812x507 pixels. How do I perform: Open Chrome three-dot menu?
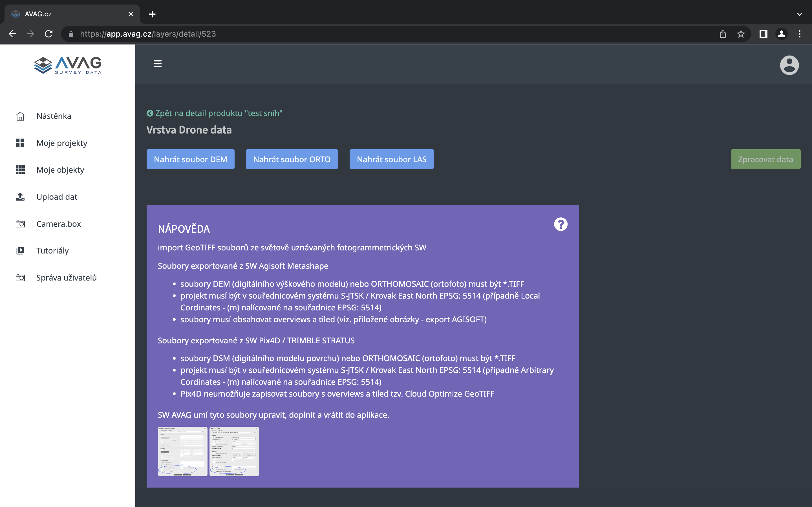(799, 34)
